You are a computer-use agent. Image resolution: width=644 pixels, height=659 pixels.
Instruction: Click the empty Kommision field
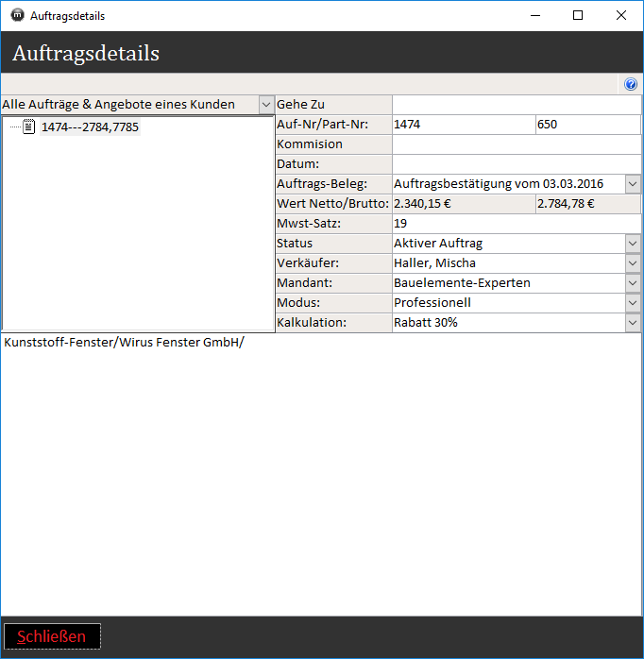pos(516,144)
